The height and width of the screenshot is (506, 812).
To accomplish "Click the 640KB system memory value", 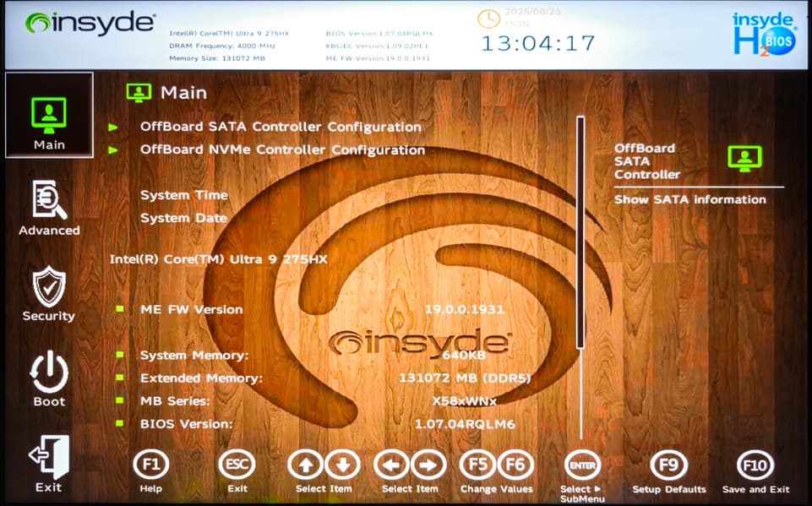I will click(x=464, y=356).
